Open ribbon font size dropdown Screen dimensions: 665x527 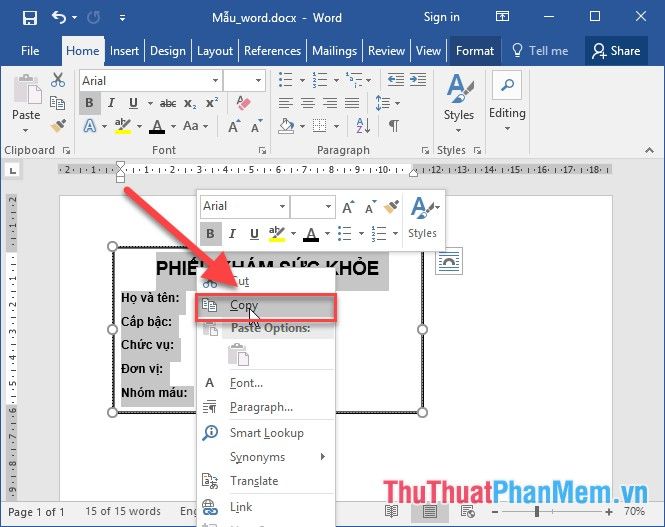258,81
